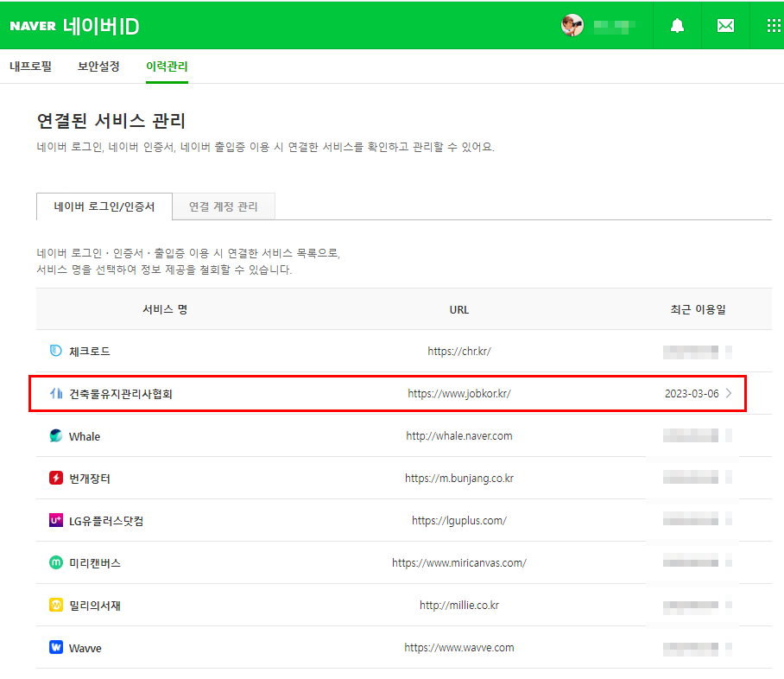Click the URL column header
Image resolution: width=784 pixels, height=679 pixels.
click(x=459, y=310)
